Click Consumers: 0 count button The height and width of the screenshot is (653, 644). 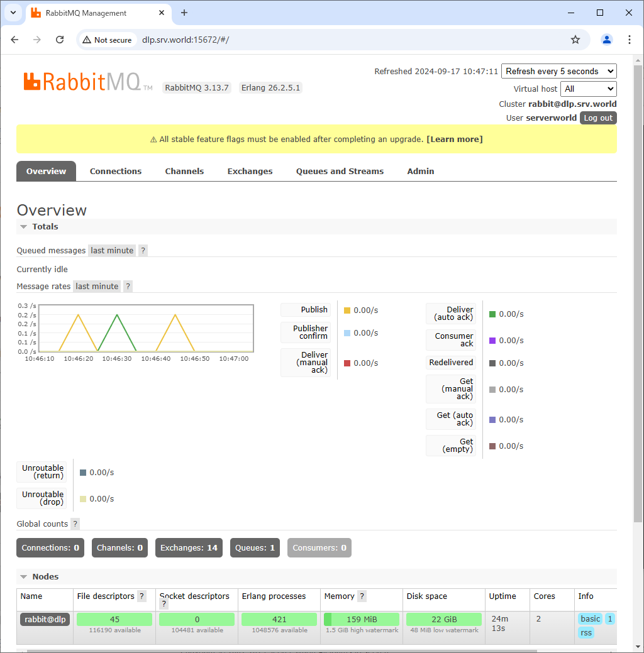click(319, 547)
